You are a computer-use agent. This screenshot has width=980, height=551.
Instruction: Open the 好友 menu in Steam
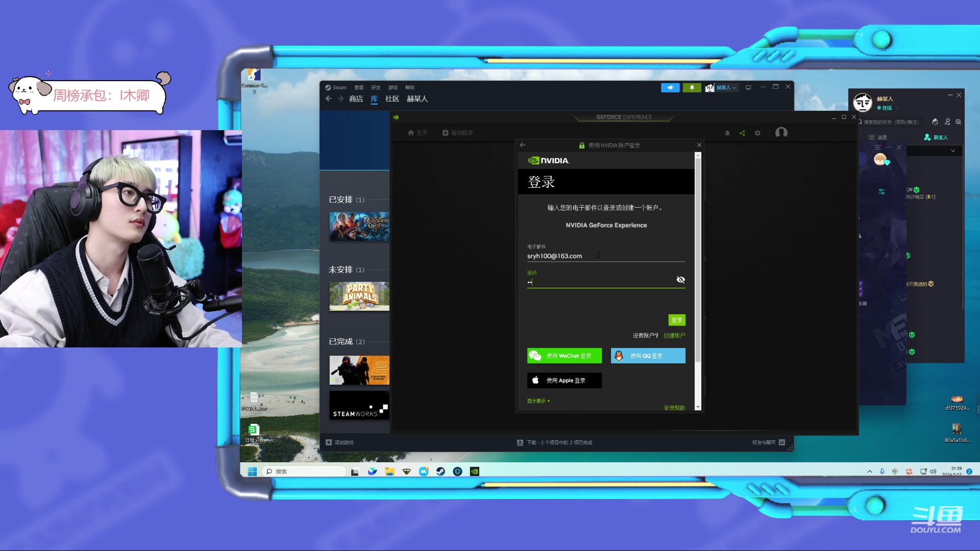376,87
